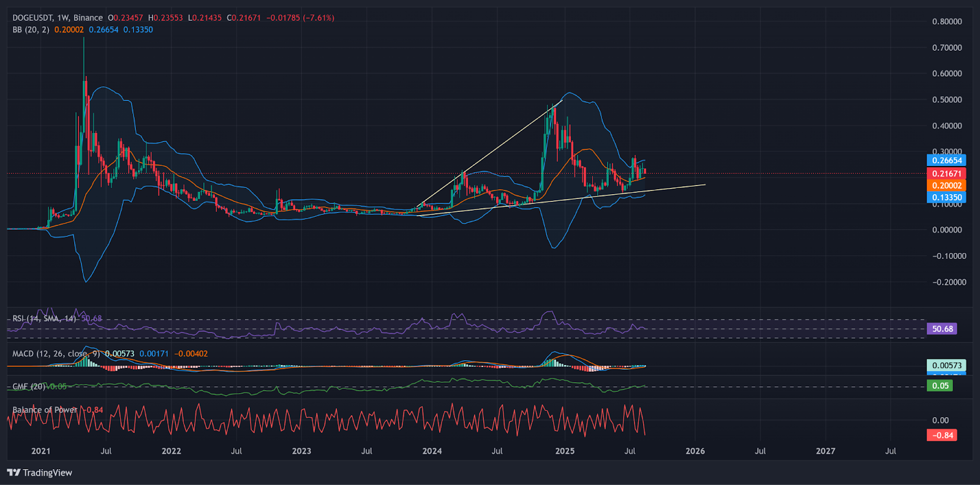This screenshot has height=485, width=980.
Task: Click the TradingView logo
Action: 39,473
